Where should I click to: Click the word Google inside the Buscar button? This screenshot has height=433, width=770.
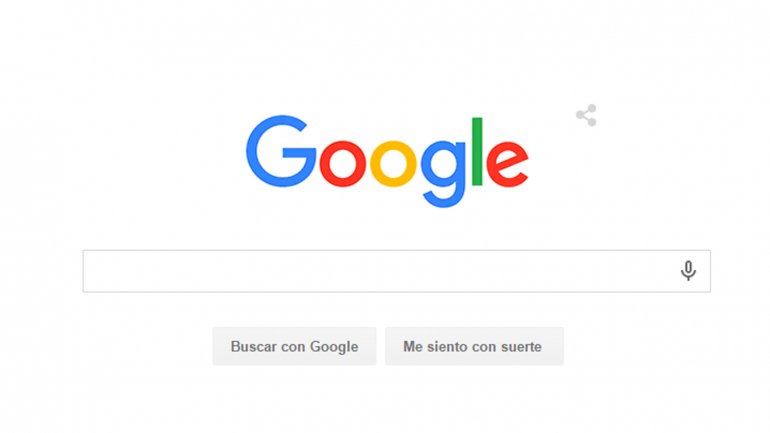click(x=334, y=347)
